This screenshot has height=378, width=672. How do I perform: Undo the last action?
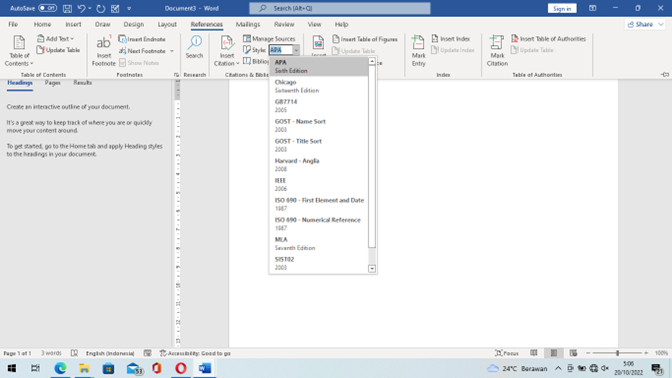point(81,8)
